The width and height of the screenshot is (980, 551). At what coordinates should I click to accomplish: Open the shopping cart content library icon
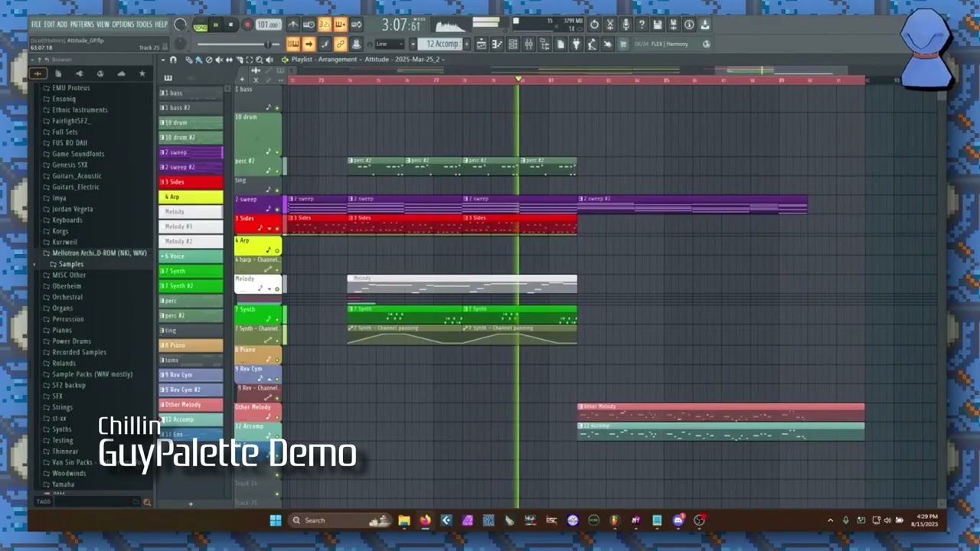(623, 44)
